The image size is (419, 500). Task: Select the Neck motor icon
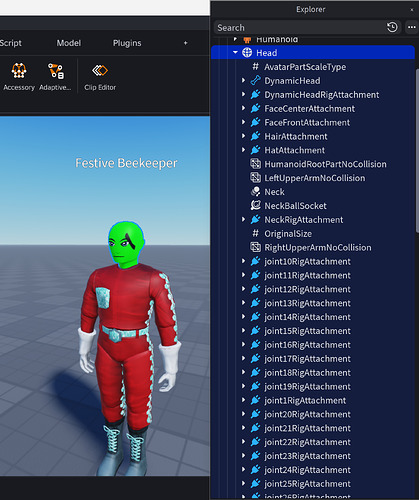click(x=256, y=192)
